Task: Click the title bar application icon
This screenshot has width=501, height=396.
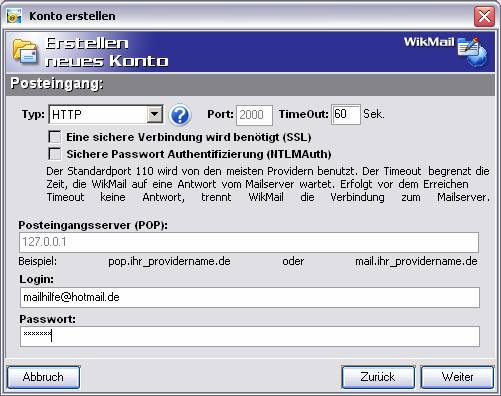Action: [x=14, y=16]
